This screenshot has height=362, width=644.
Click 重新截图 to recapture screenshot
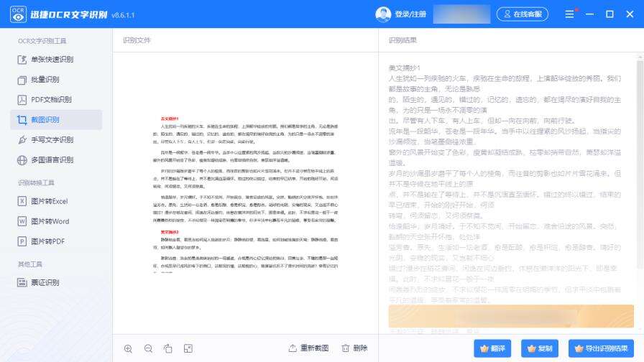tap(308, 348)
